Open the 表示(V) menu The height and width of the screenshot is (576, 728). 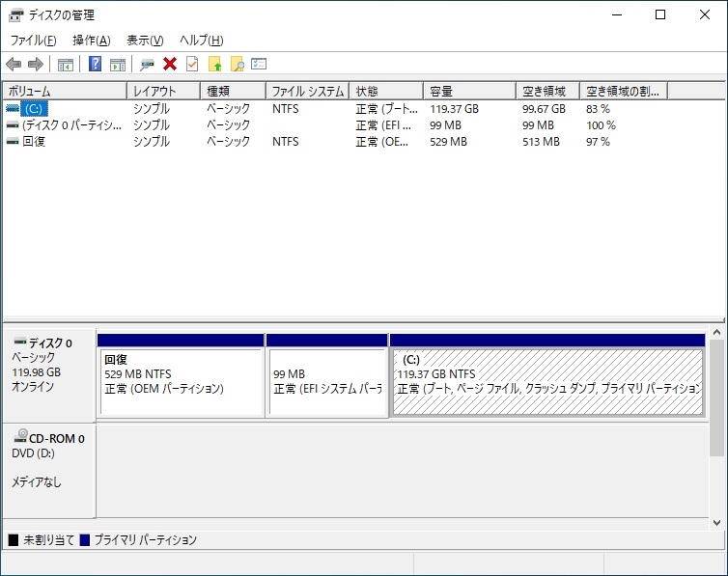point(146,41)
